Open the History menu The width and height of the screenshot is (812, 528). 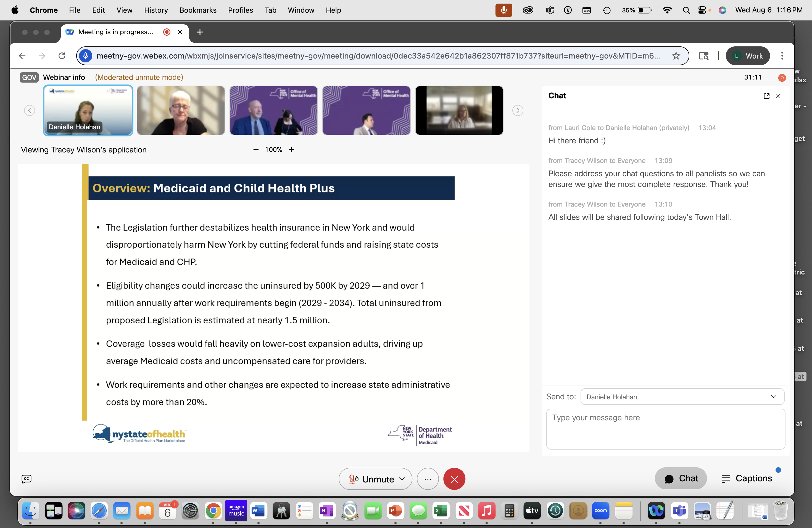click(x=156, y=10)
